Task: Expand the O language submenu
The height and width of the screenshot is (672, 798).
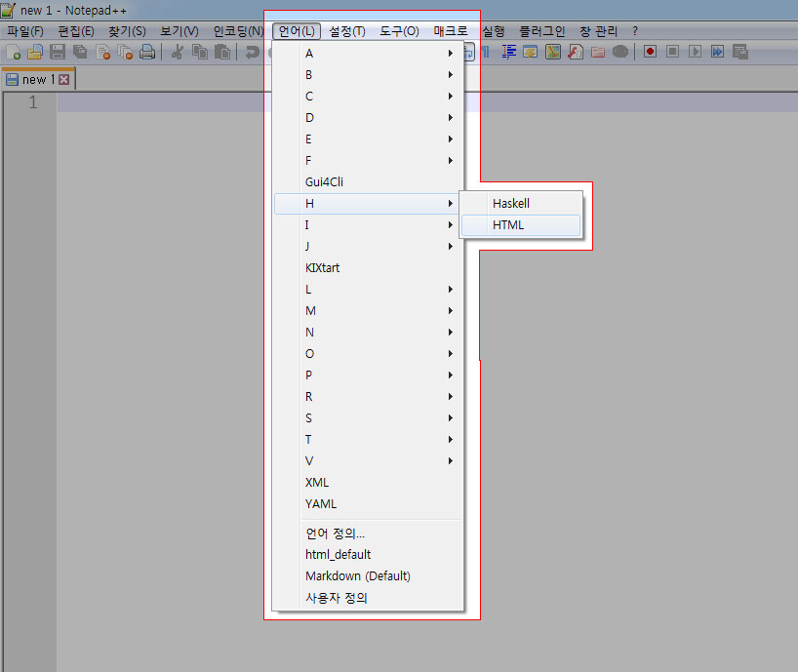Action: click(x=368, y=353)
